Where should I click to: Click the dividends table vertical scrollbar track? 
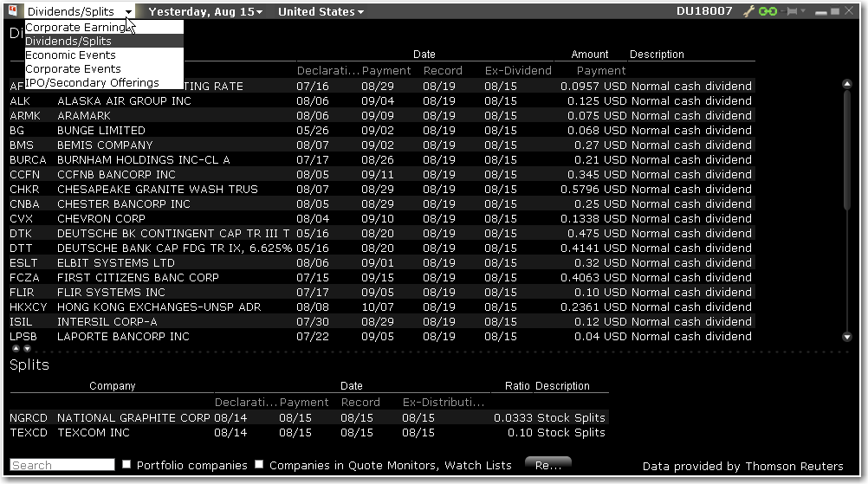coord(847,208)
